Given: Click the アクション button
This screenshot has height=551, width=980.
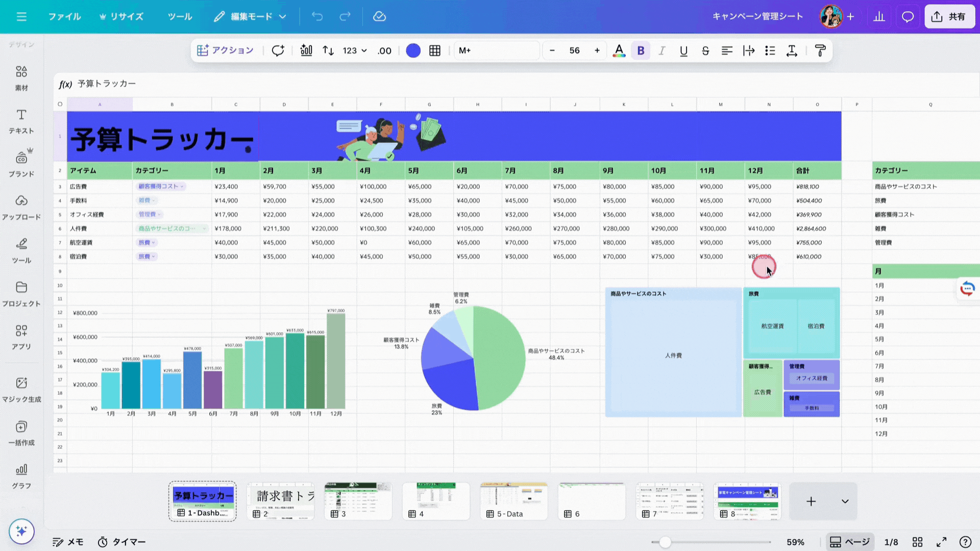Looking at the screenshot, I should pyautogui.click(x=225, y=51).
